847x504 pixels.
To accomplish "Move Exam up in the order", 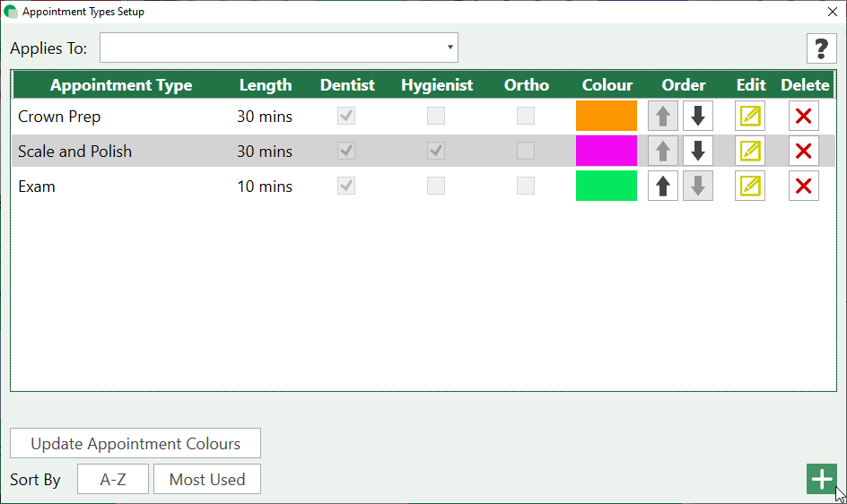I will (663, 187).
